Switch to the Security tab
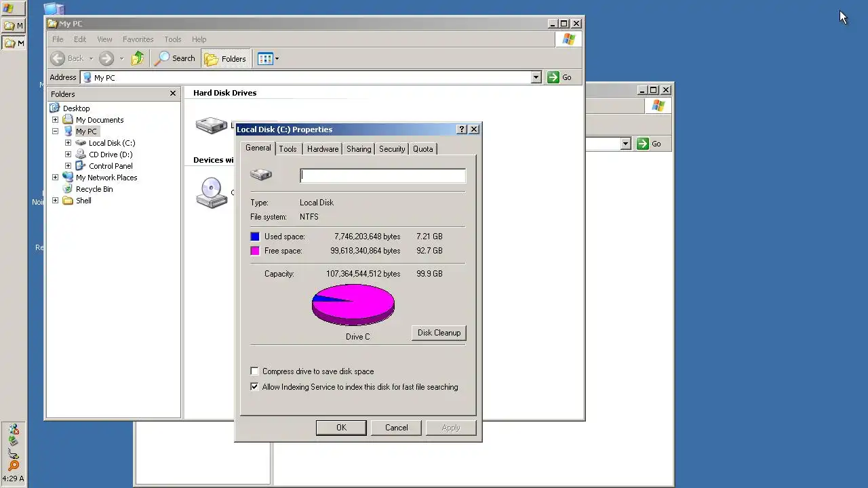The width and height of the screenshot is (868, 488). tap(392, 149)
